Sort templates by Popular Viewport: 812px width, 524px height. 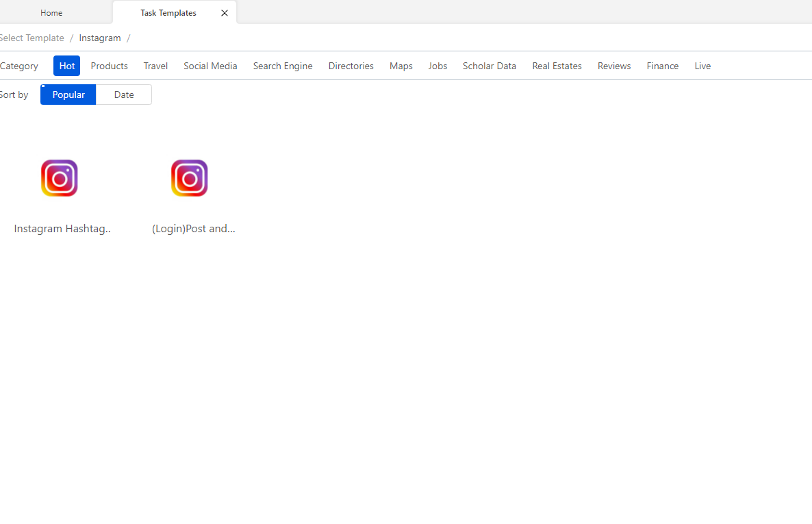[68, 95]
